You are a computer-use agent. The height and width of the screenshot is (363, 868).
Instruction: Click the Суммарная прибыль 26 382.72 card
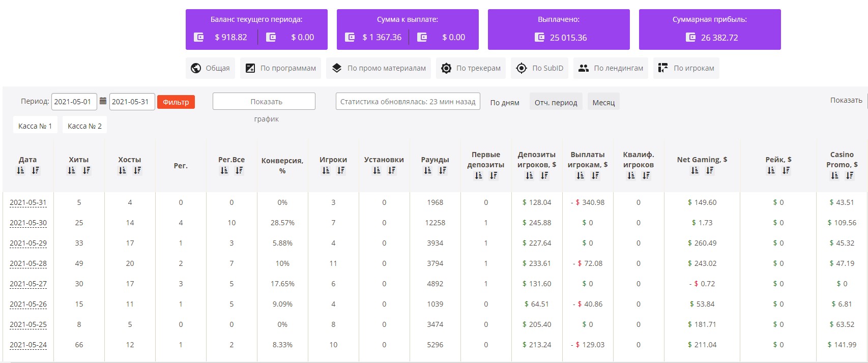click(x=710, y=29)
